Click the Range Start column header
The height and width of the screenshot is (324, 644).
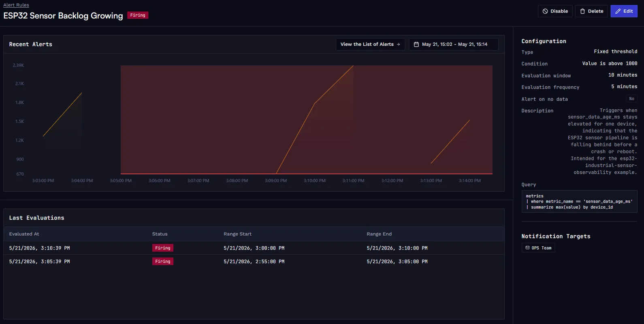click(237, 234)
